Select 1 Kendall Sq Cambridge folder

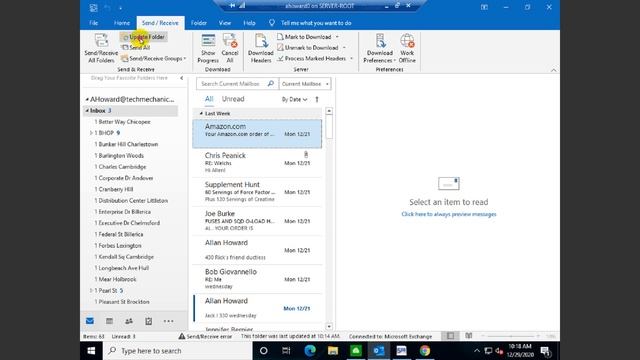tap(124, 257)
